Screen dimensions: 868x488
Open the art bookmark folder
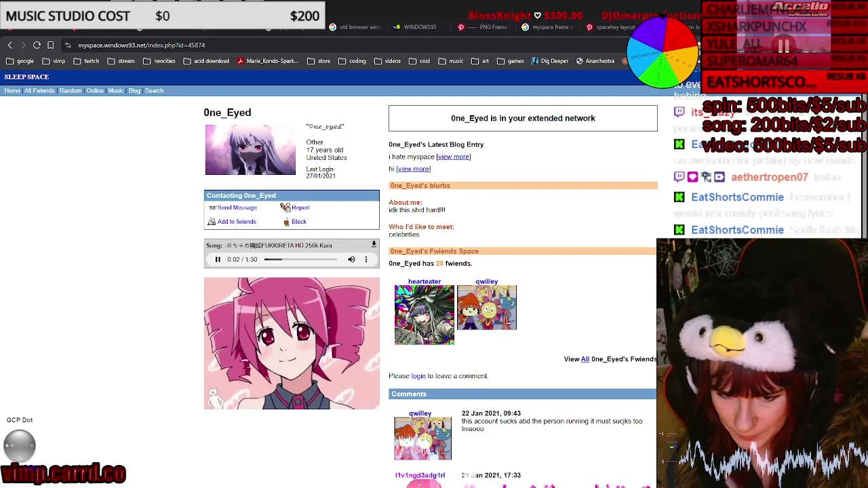click(480, 61)
